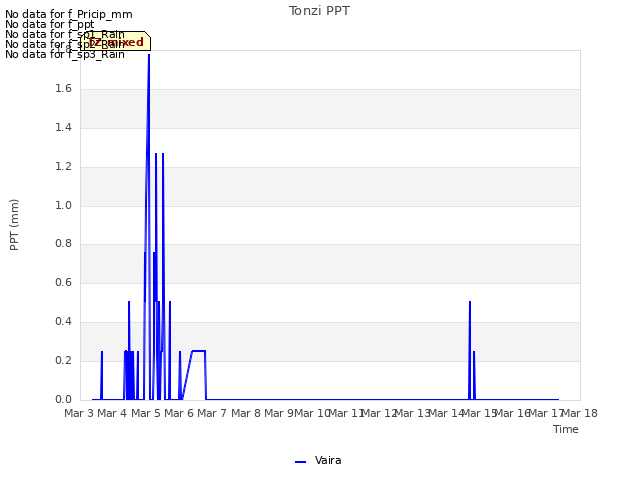Click the 'No data for f_ppt' message
Screen dimensions: 640x480
tap(50, 24)
